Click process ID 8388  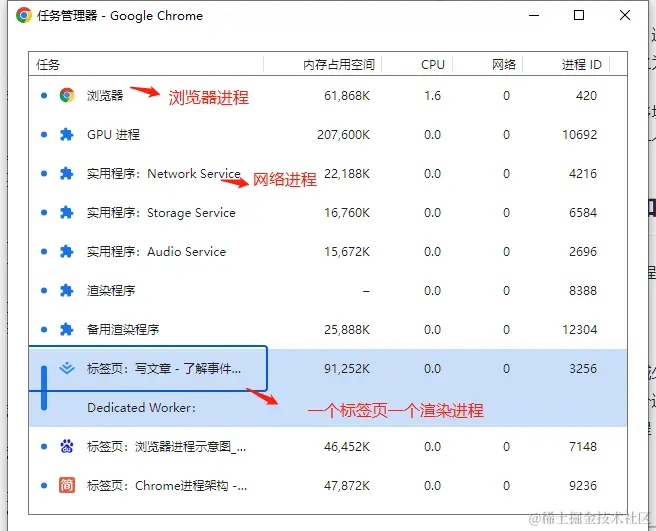pyautogui.click(x=583, y=290)
